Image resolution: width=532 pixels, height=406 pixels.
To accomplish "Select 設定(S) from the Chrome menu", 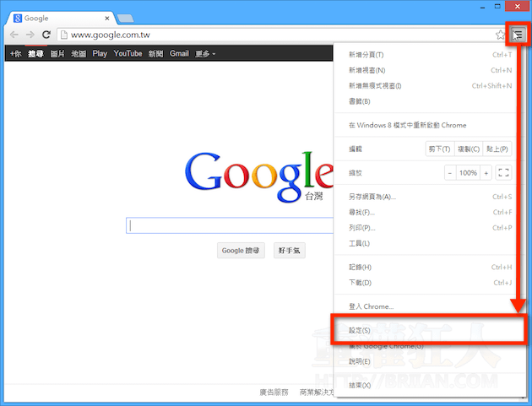I will click(x=360, y=329).
